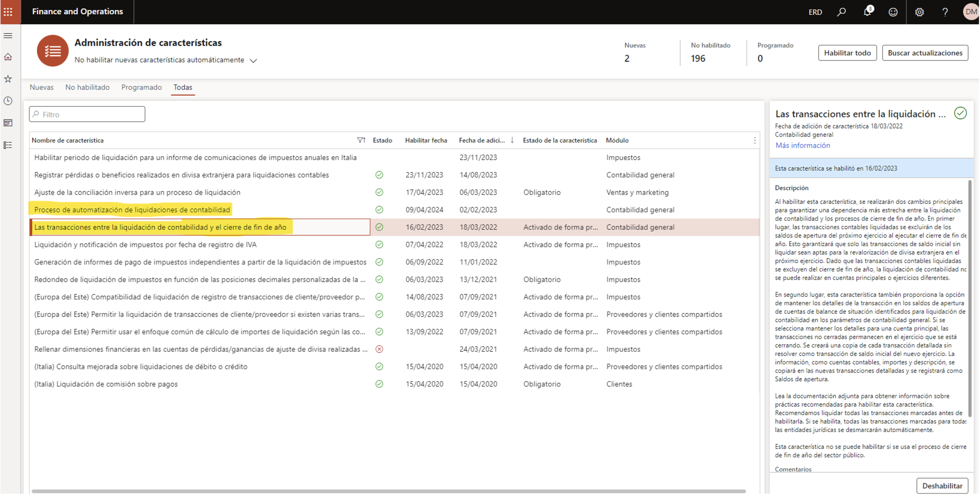
Task: Click status check for (Italia) Liquidación de comisión row
Action: [379, 384]
